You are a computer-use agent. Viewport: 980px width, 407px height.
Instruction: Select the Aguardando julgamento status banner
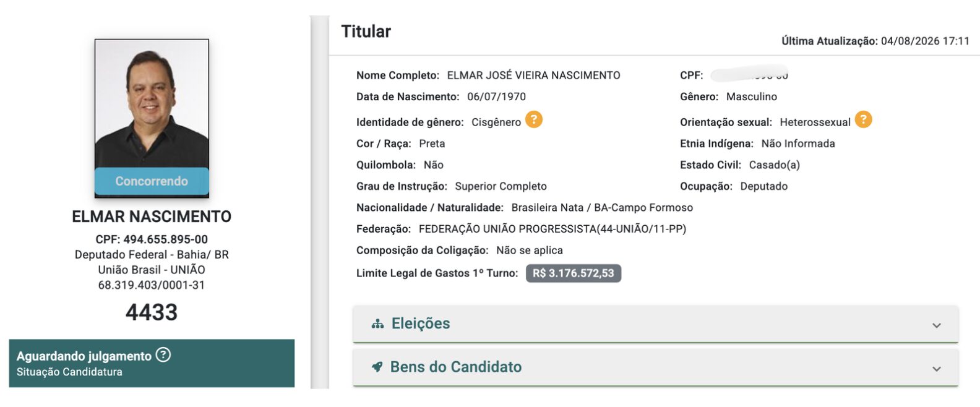click(x=152, y=363)
